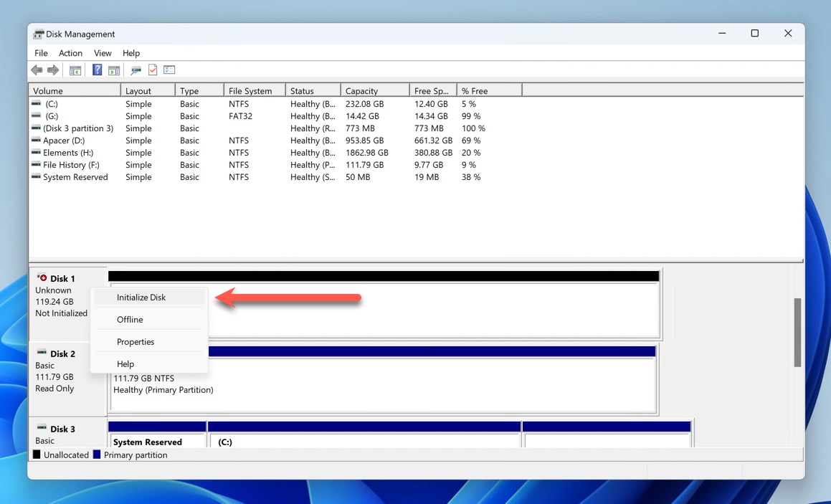831x504 pixels.
Task: Open the View menu
Action: (x=103, y=53)
